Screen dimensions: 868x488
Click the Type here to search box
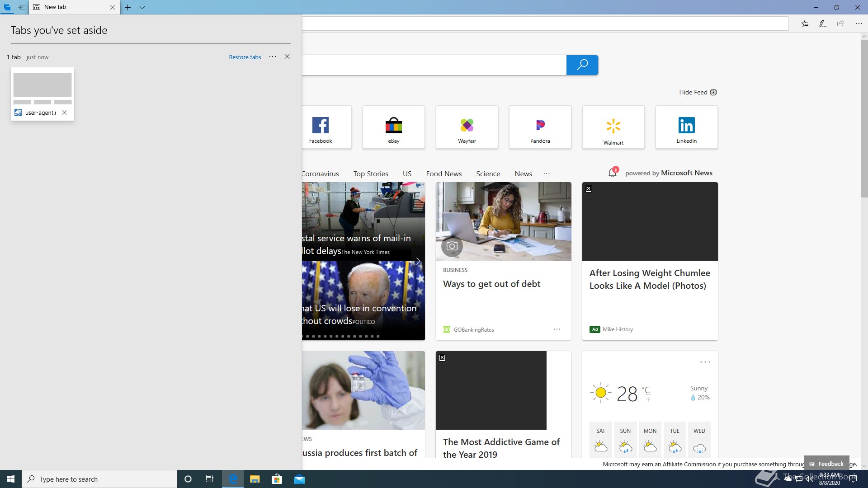99,479
